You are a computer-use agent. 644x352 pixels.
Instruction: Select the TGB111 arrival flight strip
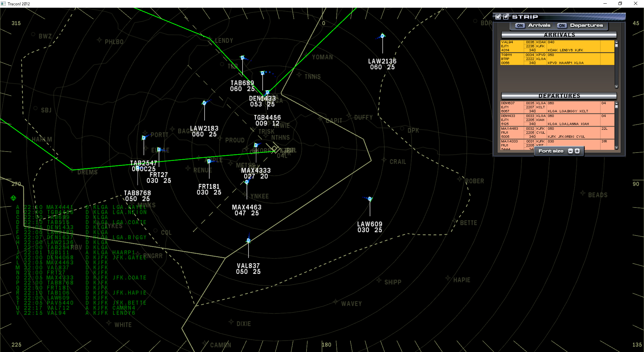[557, 59]
